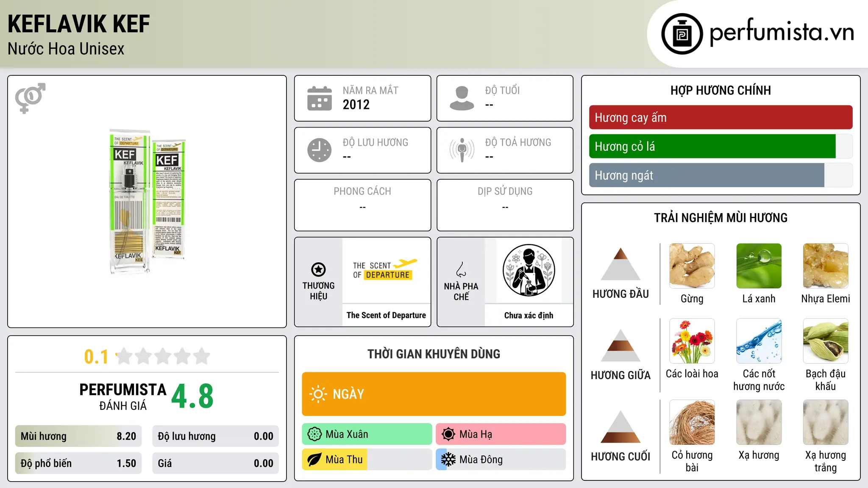Screen dimensions: 868x488
Task: Click the Độ lưu hương 0.00 score row
Action: click(x=215, y=436)
